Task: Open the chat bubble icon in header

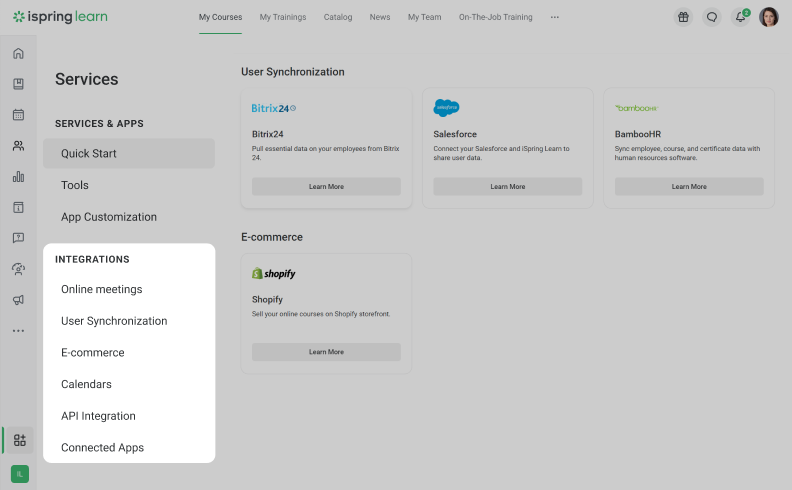Action: point(712,17)
